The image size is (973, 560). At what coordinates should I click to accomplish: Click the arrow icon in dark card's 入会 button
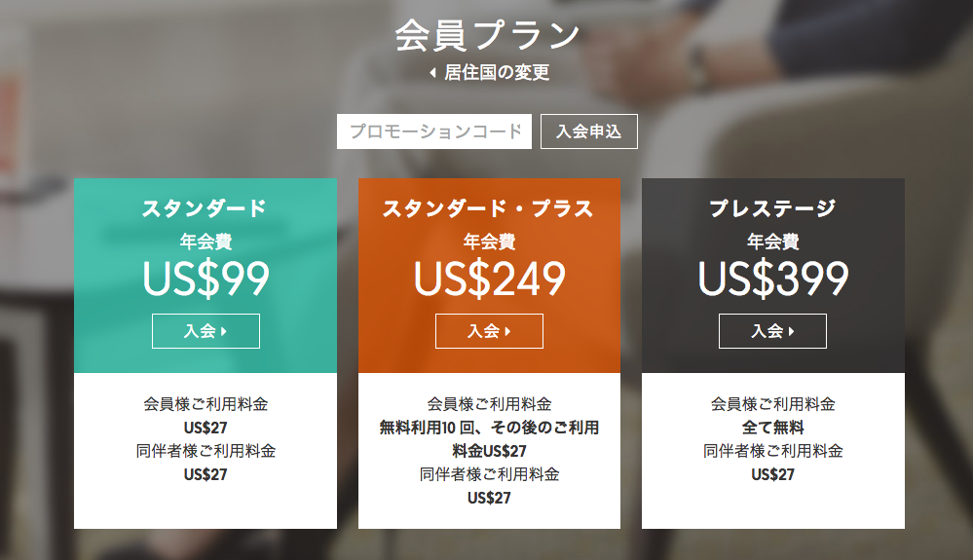point(791,332)
